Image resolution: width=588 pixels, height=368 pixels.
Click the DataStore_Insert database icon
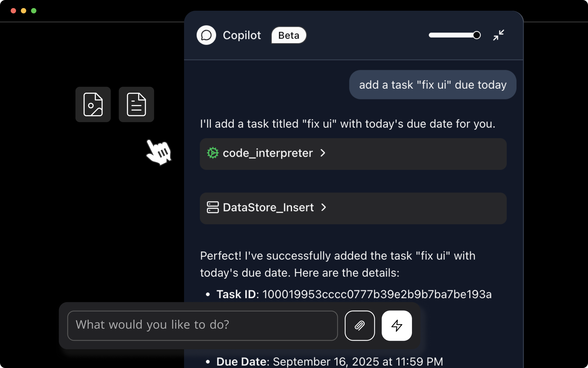point(213,207)
